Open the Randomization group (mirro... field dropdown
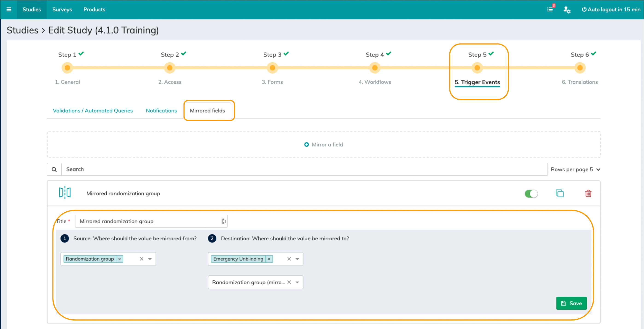The width and height of the screenshot is (644, 329). coord(297,282)
